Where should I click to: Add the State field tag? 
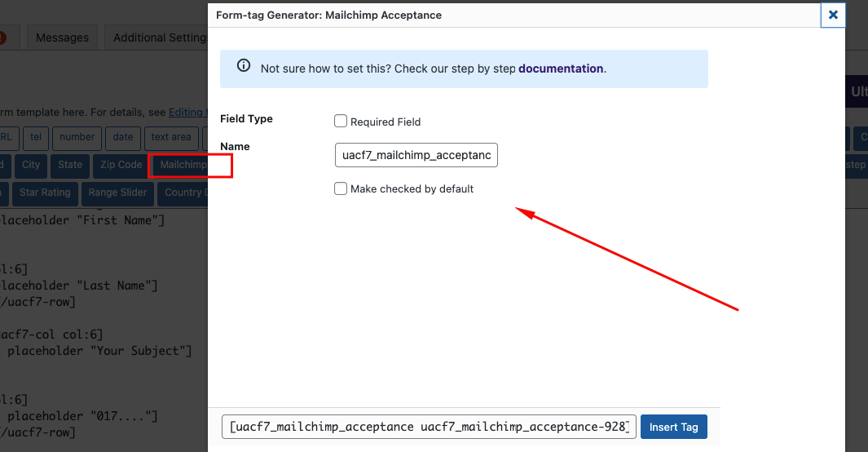pos(70,165)
